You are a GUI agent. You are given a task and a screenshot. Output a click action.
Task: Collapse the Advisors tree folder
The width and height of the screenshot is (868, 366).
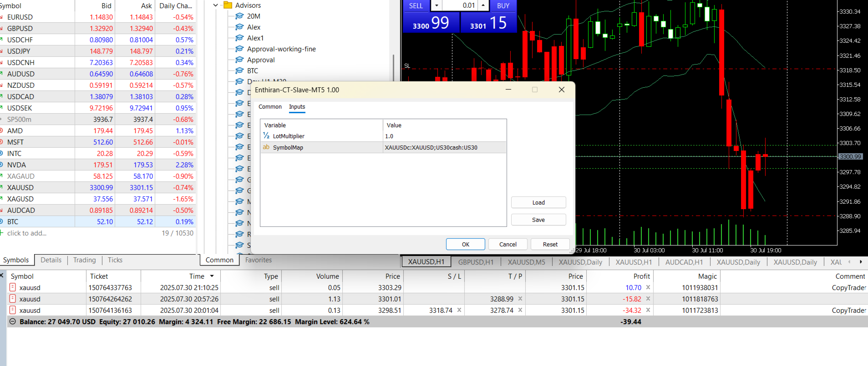click(216, 5)
